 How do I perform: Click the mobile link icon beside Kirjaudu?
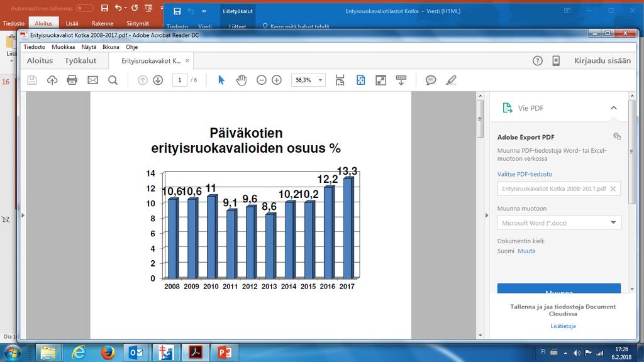coord(556,61)
